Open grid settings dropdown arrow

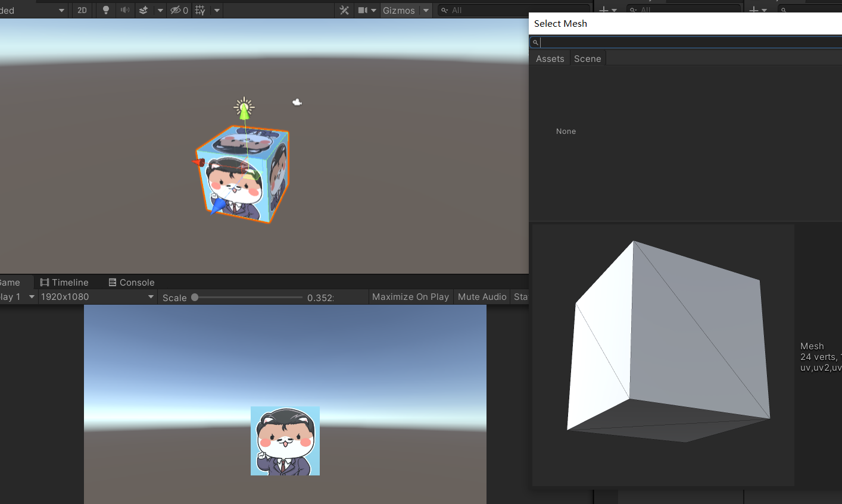pos(217,10)
